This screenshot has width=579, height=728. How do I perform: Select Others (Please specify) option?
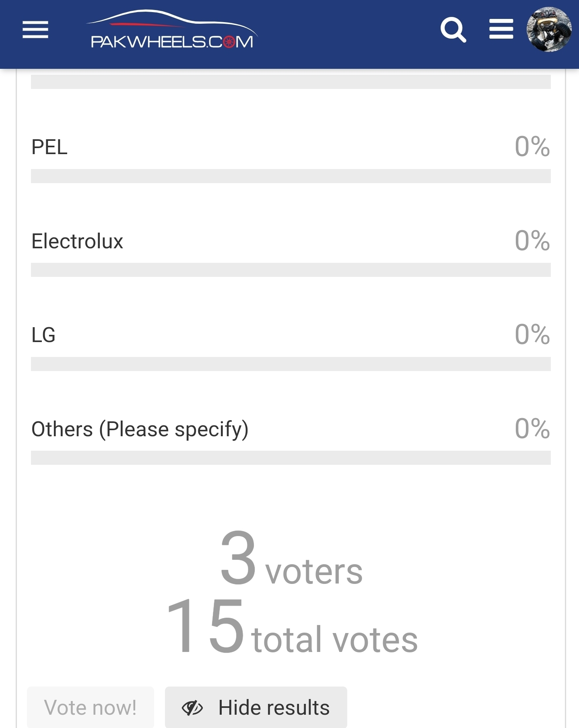[140, 429]
